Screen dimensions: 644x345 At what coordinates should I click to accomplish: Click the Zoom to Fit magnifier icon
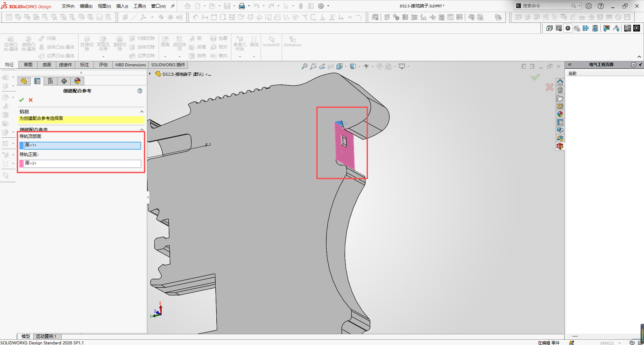coord(304,67)
